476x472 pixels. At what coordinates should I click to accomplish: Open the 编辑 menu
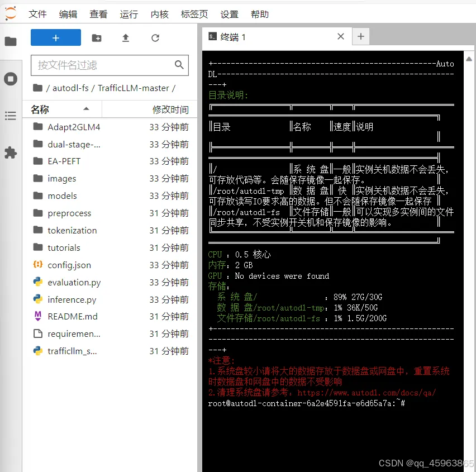[68, 14]
